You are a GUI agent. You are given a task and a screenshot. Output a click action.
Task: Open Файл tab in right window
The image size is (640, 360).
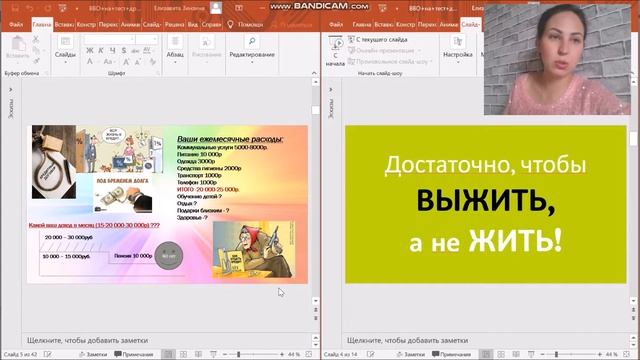coord(336,24)
